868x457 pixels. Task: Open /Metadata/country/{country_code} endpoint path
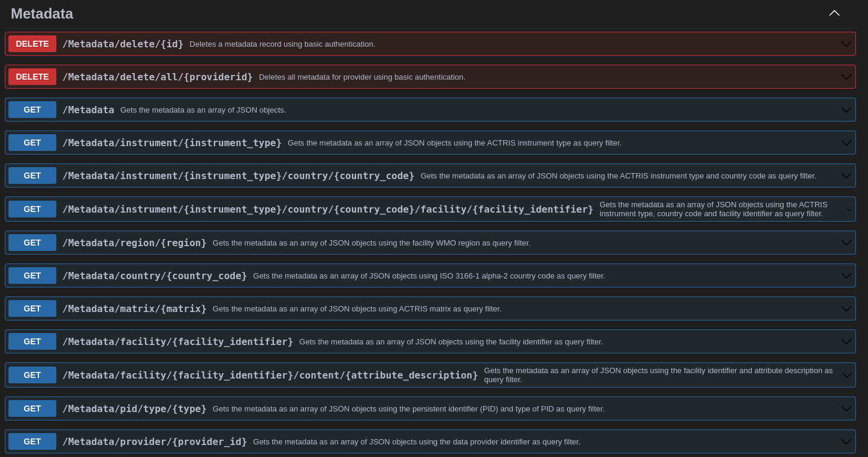click(x=155, y=276)
